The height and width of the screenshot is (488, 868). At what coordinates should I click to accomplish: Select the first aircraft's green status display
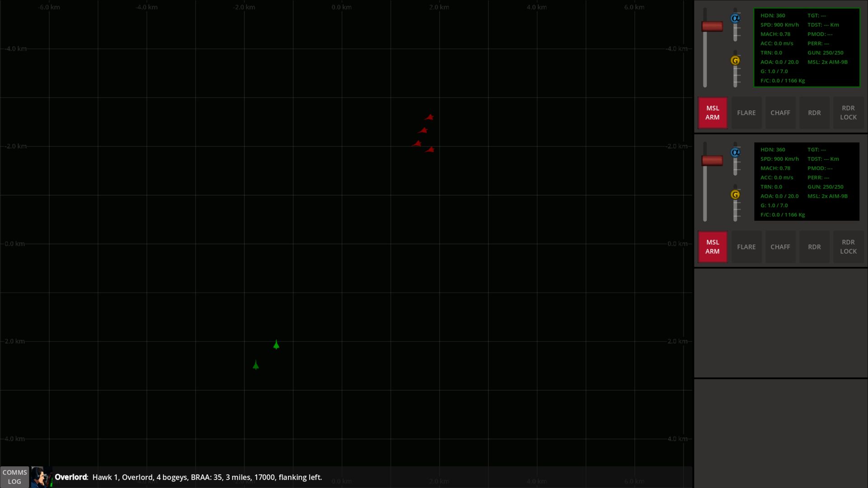tap(807, 47)
